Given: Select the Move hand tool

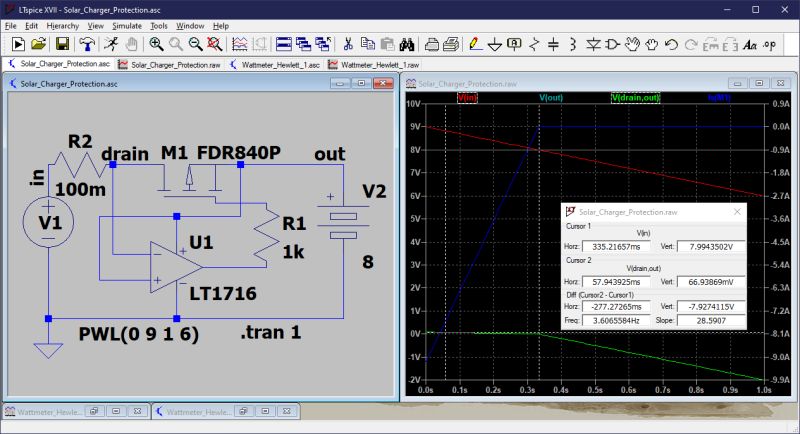Looking at the screenshot, I should [x=632, y=44].
